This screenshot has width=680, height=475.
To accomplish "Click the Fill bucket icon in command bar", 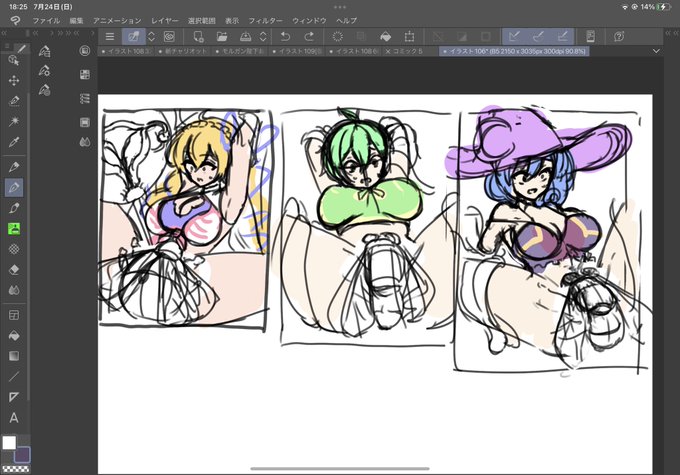I will point(386,36).
